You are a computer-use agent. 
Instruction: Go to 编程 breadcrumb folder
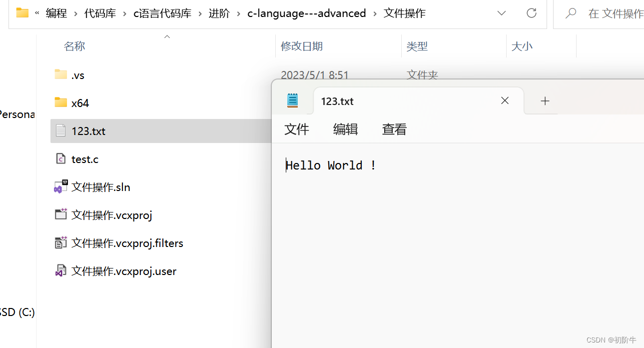56,13
